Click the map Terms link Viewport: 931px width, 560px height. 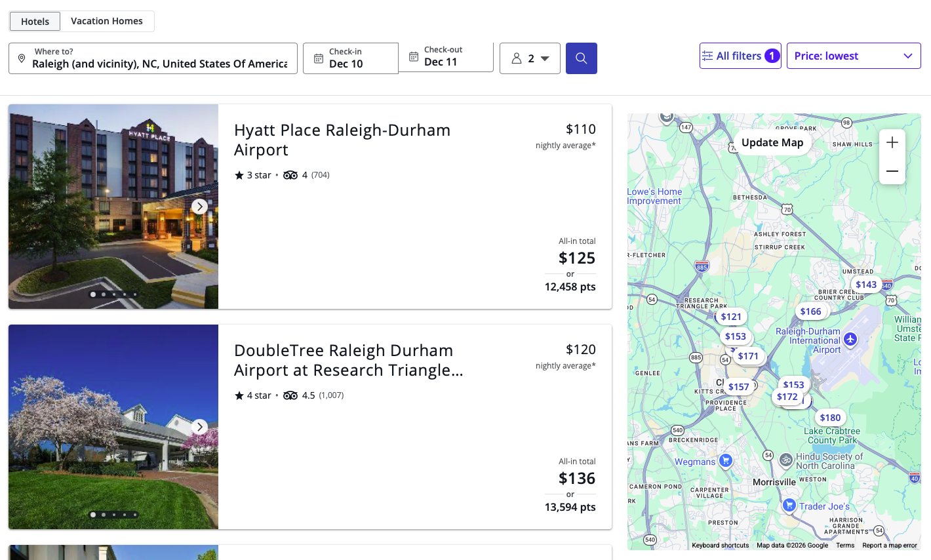coord(845,545)
